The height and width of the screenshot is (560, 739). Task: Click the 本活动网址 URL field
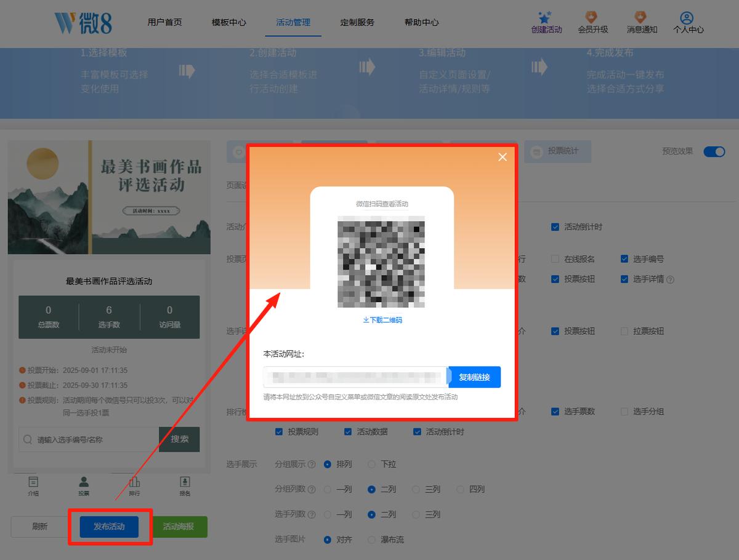pyautogui.click(x=355, y=377)
